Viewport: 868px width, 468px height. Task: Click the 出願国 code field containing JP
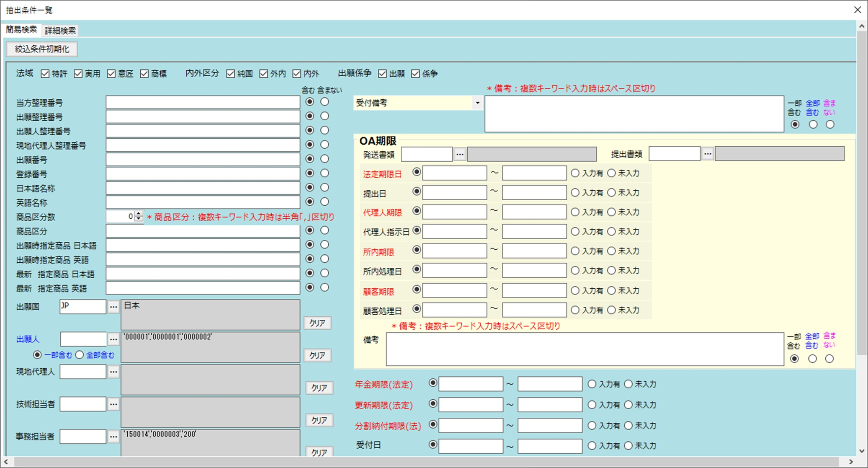tap(83, 307)
